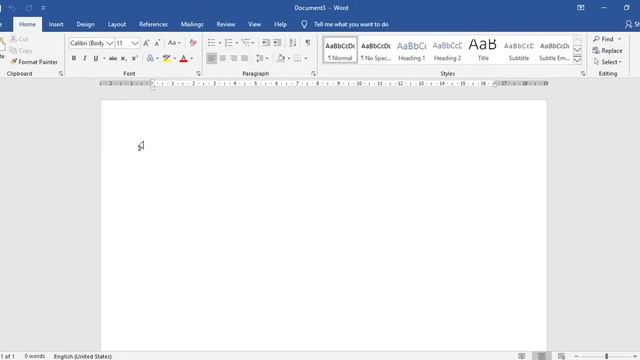This screenshot has width=640, height=360.
Task: Expand Styles gallery More button
Action: (x=578, y=60)
